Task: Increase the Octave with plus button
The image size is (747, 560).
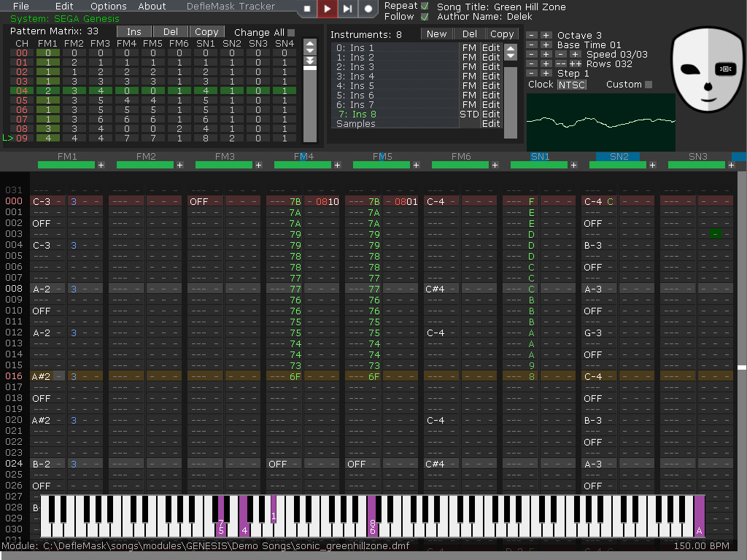Action: (546, 35)
